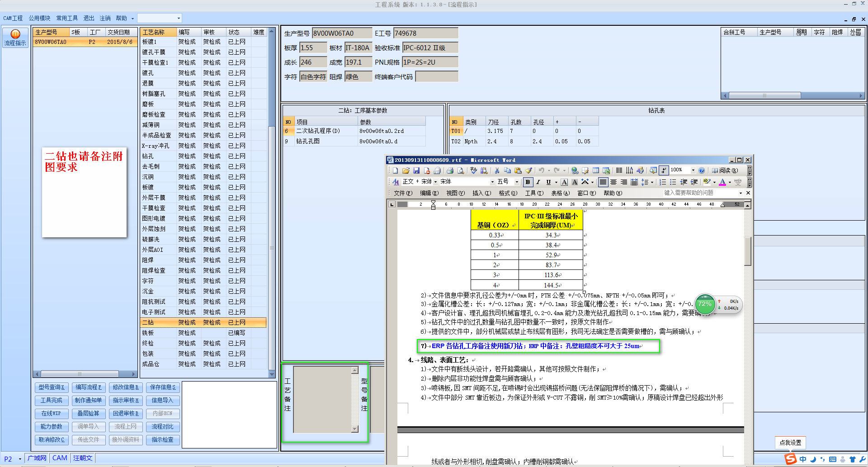This screenshot has height=467, width=868.
Task: Click the 指示审核 button
Action: click(126, 401)
